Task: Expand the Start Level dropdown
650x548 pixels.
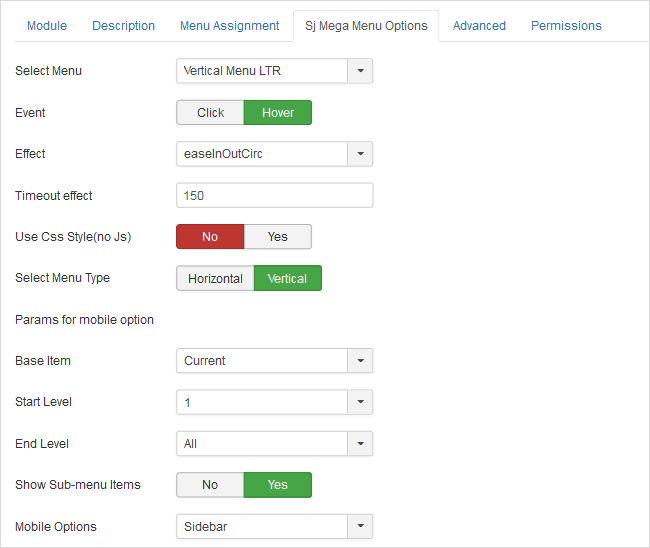Action: pyautogui.click(x=360, y=402)
